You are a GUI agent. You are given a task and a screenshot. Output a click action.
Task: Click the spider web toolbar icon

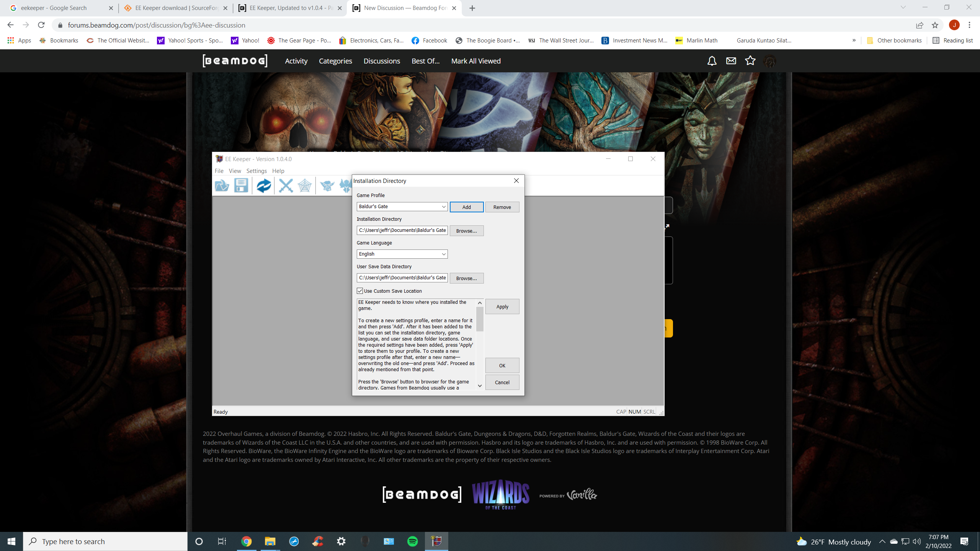tap(305, 186)
